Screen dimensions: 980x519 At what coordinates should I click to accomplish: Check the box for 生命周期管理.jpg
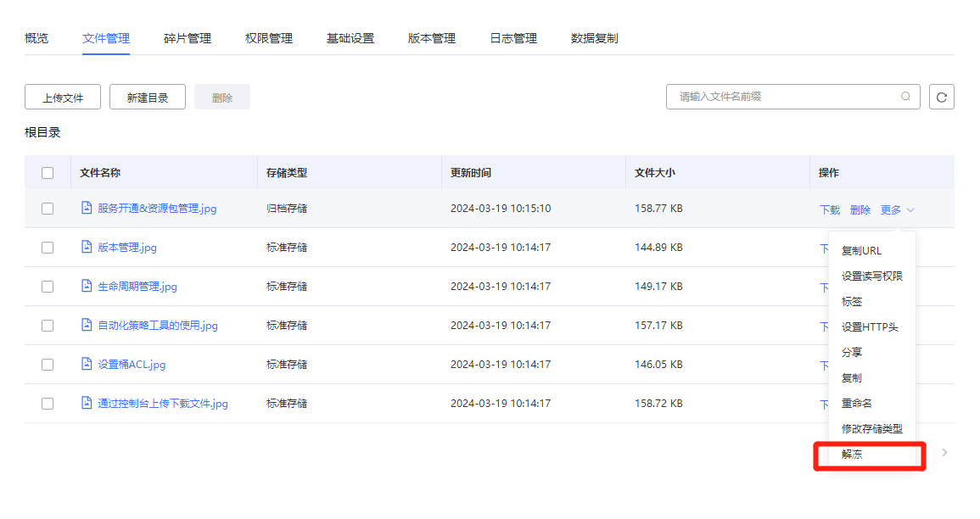tap(48, 287)
